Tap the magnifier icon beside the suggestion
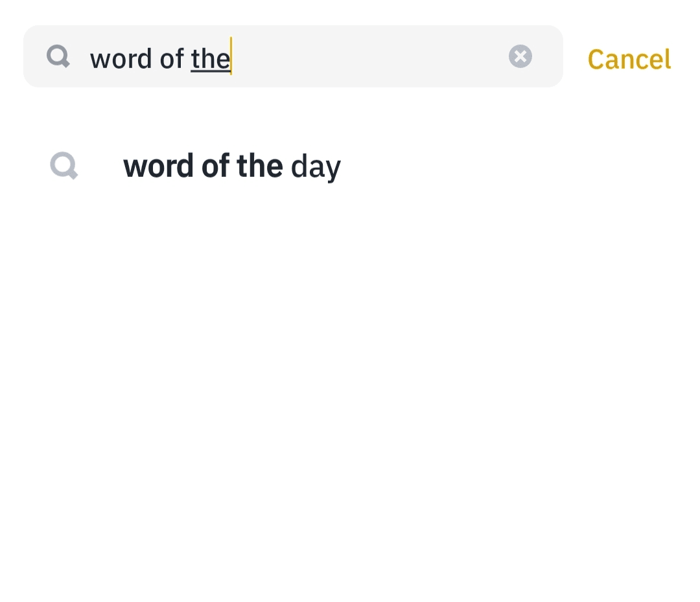The height and width of the screenshot is (602, 700). tap(64, 166)
